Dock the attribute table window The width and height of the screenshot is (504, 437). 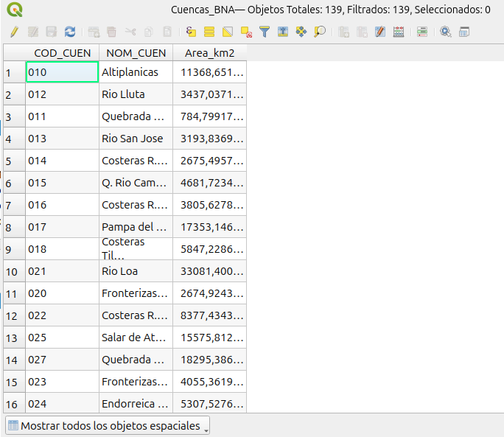[x=464, y=32]
